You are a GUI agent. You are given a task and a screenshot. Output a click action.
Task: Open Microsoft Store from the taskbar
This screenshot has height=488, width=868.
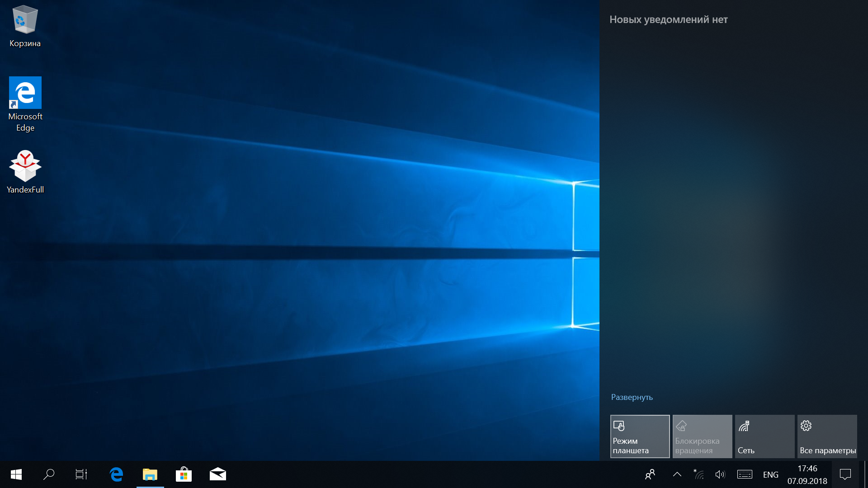184,474
